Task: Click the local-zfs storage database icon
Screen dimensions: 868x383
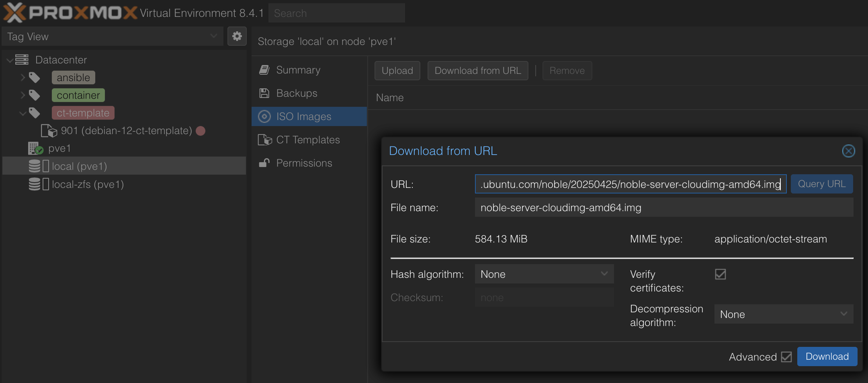Action: pos(35,184)
